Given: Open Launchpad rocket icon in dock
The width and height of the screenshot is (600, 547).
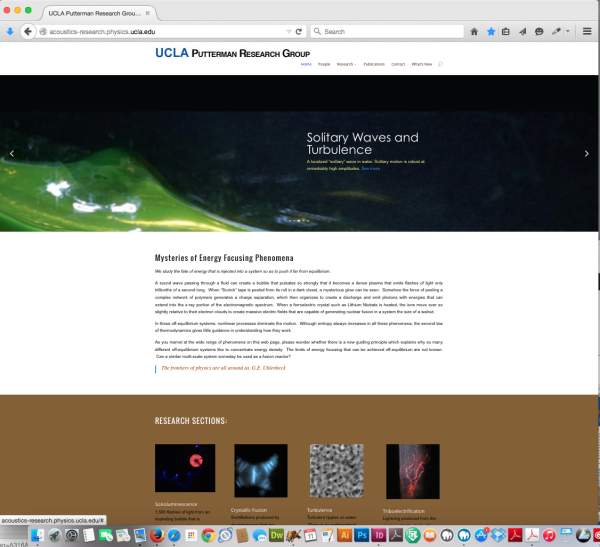Looking at the screenshot, I should coord(55,535).
